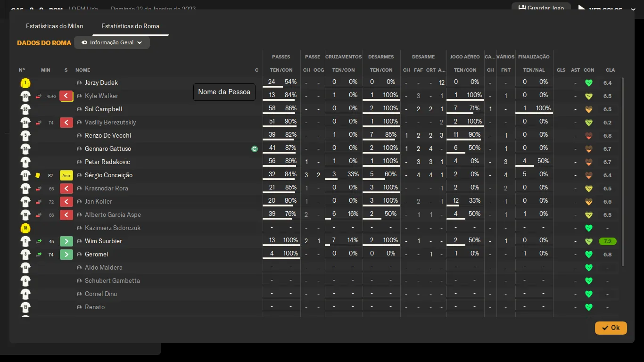The height and width of the screenshot is (362, 644).
Task: Click Wim Suurbier's green substituted-on arrow badge
Action: 66,241
